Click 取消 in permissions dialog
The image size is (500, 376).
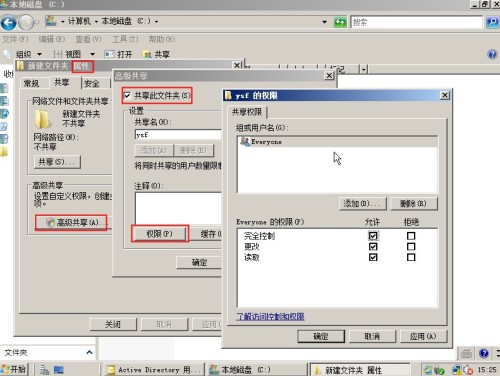click(372, 336)
